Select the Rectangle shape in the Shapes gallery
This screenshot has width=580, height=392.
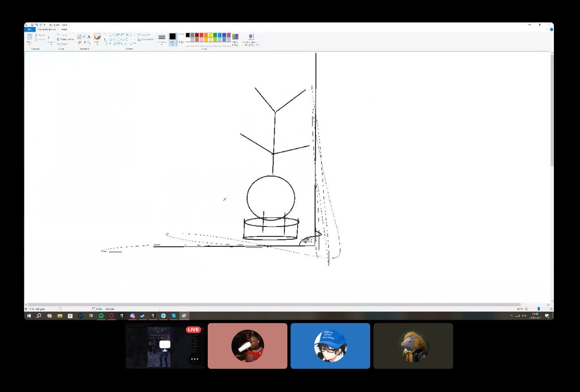click(118, 35)
